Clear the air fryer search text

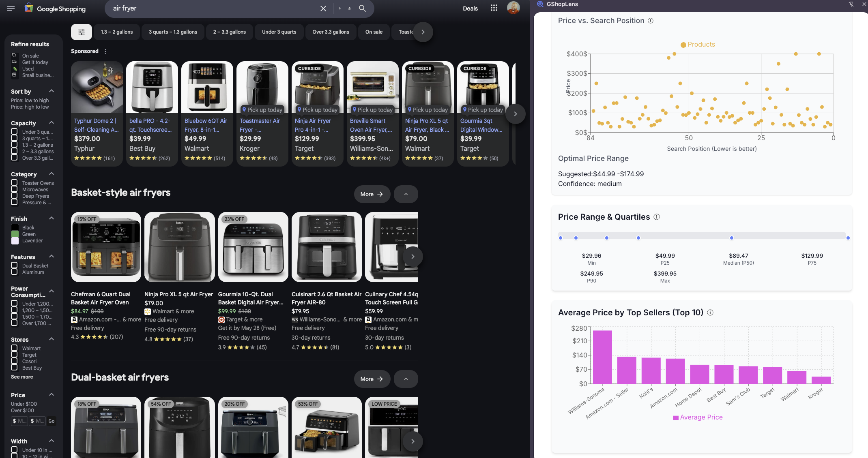(323, 9)
